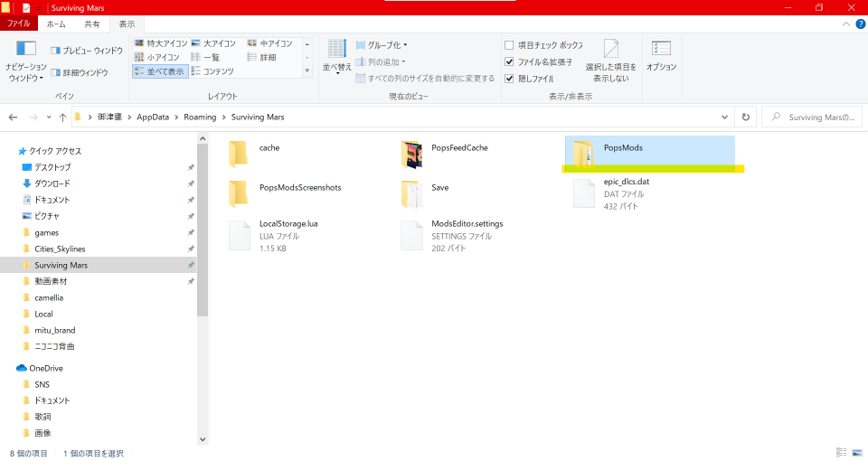
Task: Open SNS folder under OneDrive
Action: pyautogui.click(x=42, y=384)
